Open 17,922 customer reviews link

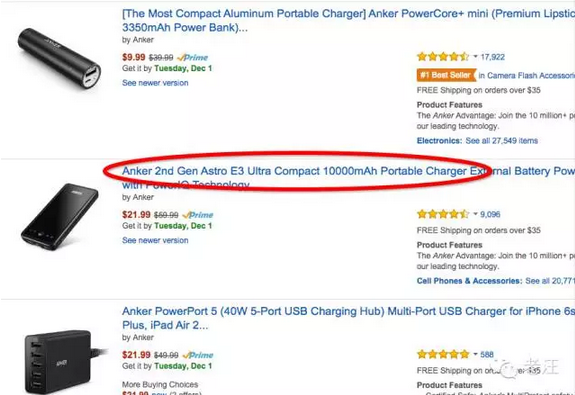[x=492, y=57]
